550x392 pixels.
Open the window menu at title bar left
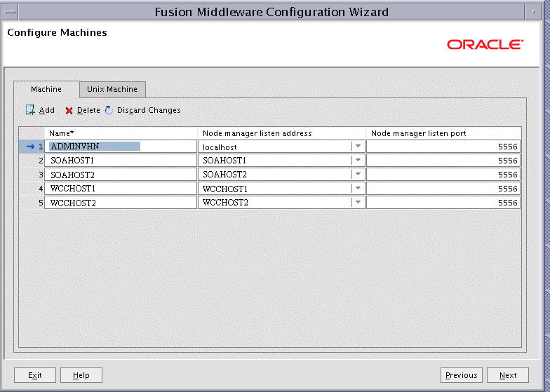coord(10,13)
